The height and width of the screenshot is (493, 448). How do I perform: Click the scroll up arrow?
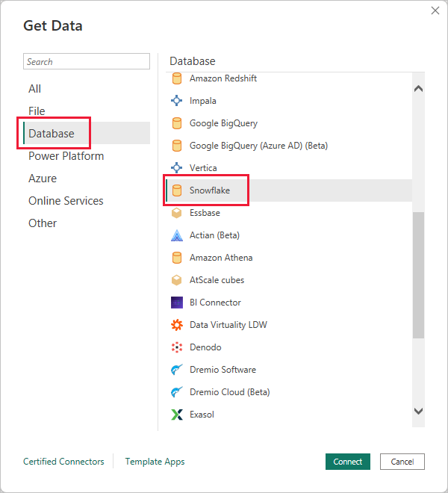click(418, 89)
